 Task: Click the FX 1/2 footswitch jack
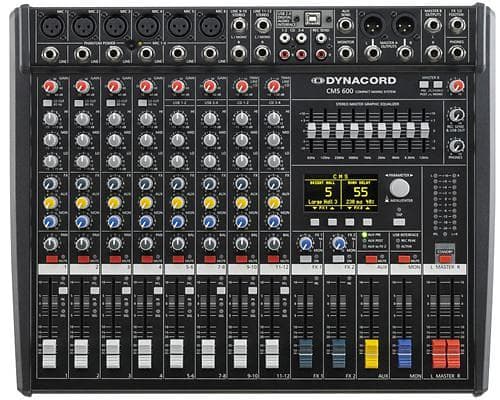pos(457,24)
